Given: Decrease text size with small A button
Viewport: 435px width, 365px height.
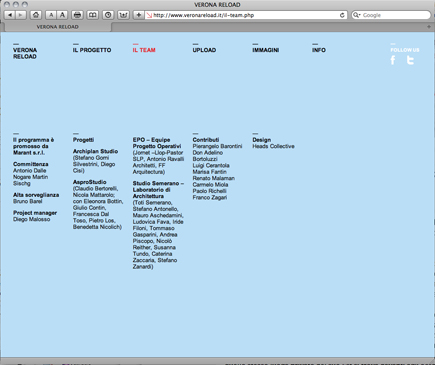Looking at the screenshot, I should pos(51,15).
